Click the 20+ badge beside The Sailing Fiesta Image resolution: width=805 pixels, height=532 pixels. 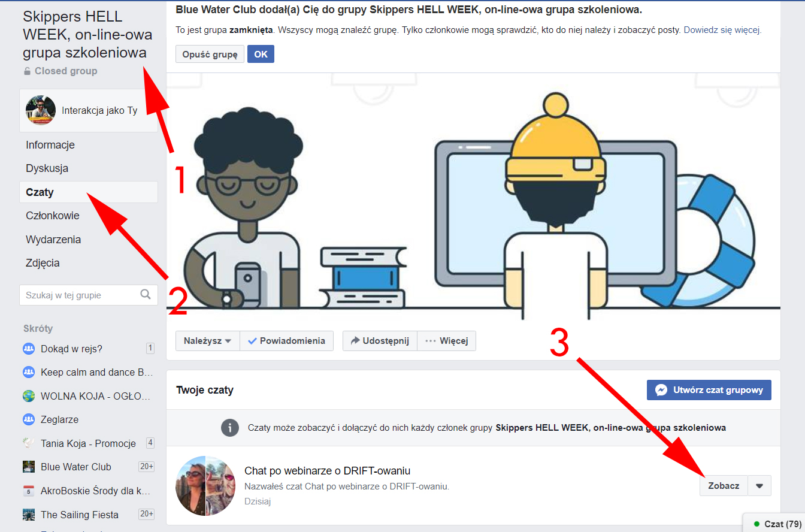coord(146,514)
